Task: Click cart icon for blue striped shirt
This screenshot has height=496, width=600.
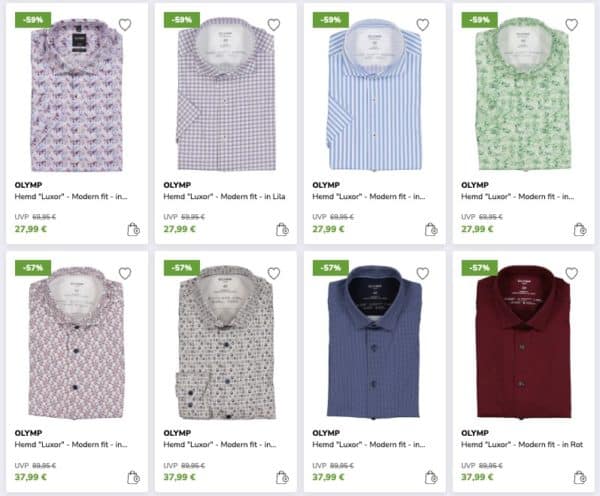Action: (x=431, y=229)
